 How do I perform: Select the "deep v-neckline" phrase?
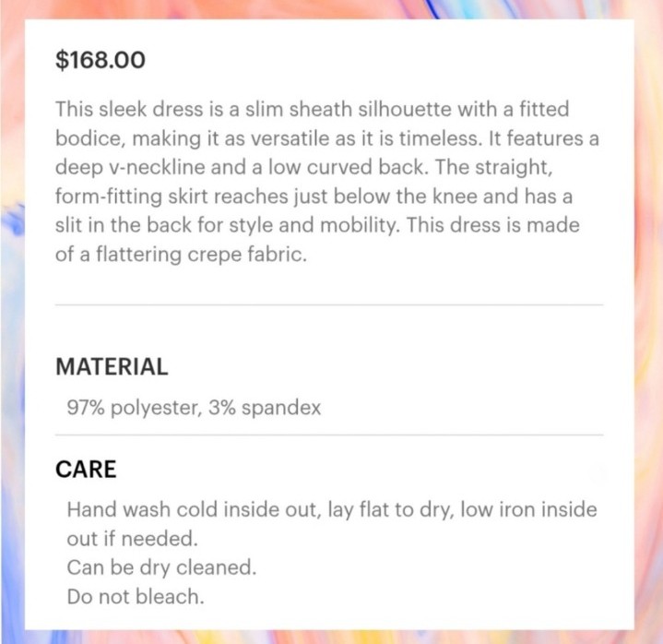[130, 167]
